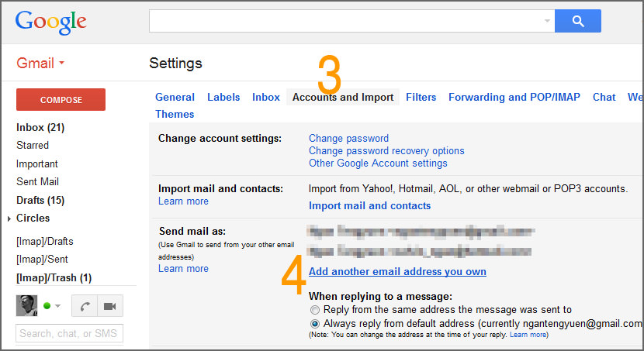
Task: Select 'Reply from the same address' radio button
Action: pyautogui.click(x=314, y=310)
